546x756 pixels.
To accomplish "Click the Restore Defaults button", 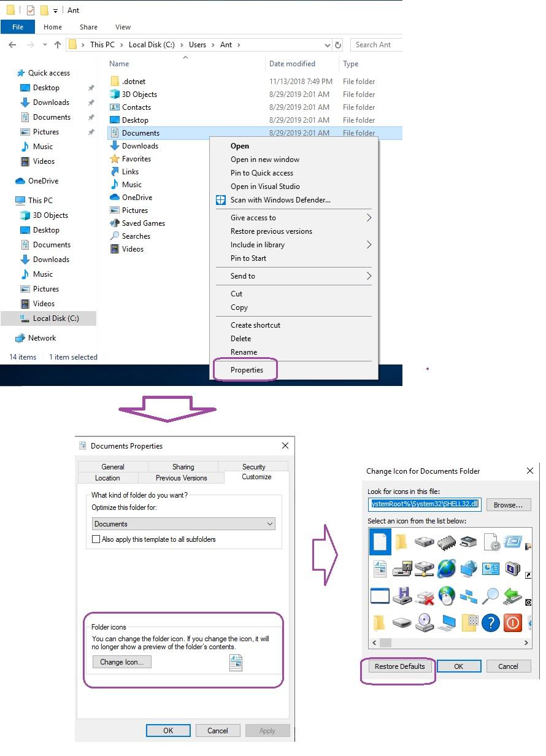I will point(399,666).
